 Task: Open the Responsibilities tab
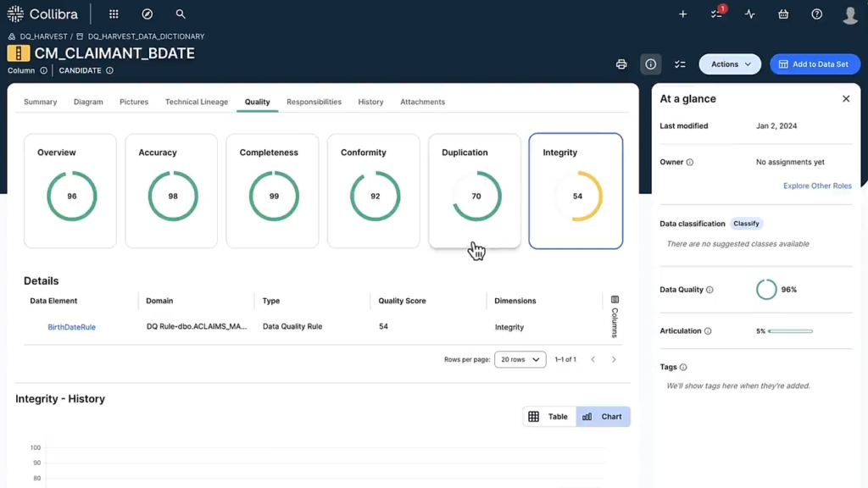[x=314, y=102]
